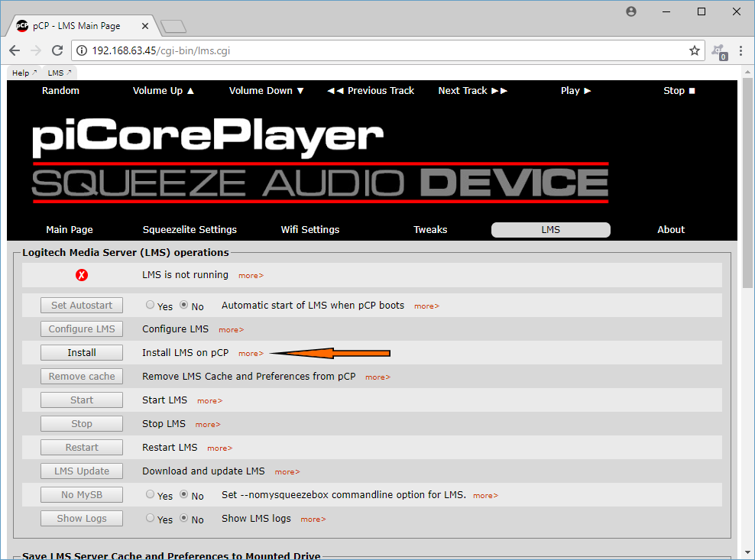Close the pCP - LMS Main Page tab

tap(145, 26)
